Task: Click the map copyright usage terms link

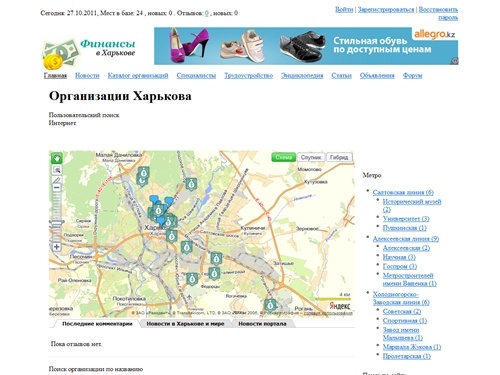Action: pyautogui.click(x=328, y=313)
